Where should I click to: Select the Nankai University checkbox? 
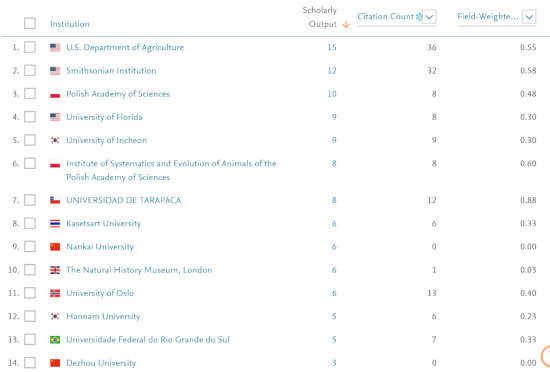[30, 246]
